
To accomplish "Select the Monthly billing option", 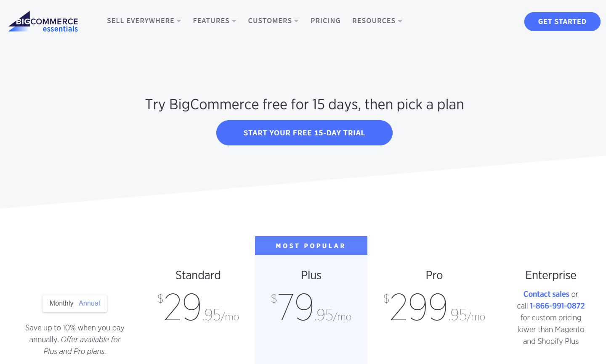I will 61,303.
